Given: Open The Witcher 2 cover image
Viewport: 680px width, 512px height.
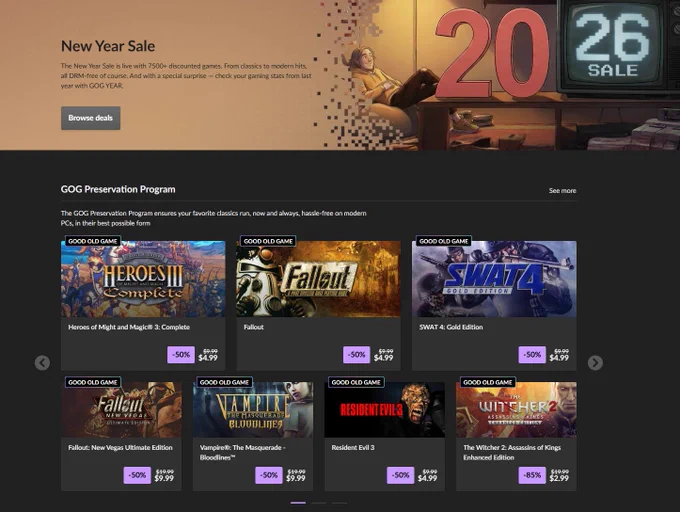Looking at the screenshot, I should 516,410.
